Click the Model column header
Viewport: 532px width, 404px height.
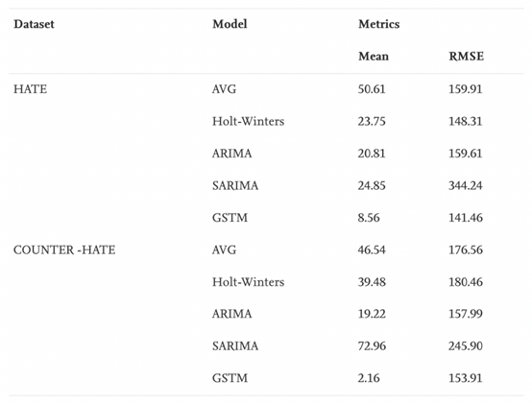tap(230, 24)
